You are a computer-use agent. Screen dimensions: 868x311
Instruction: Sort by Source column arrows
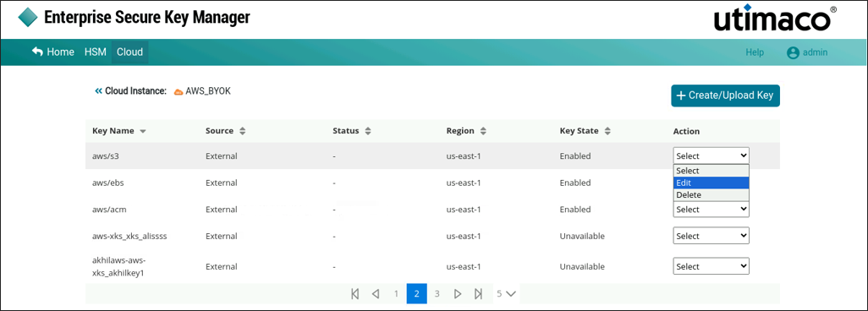tap(243, 131)
